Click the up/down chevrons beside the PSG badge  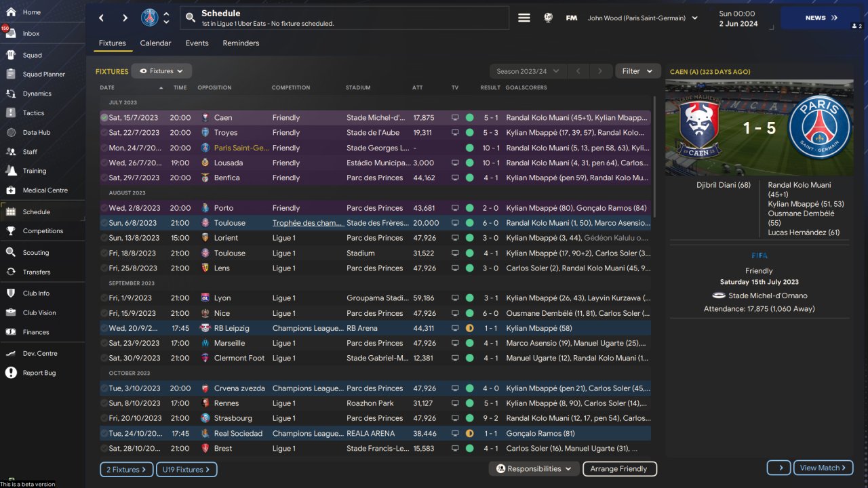(x=166, y=18)
